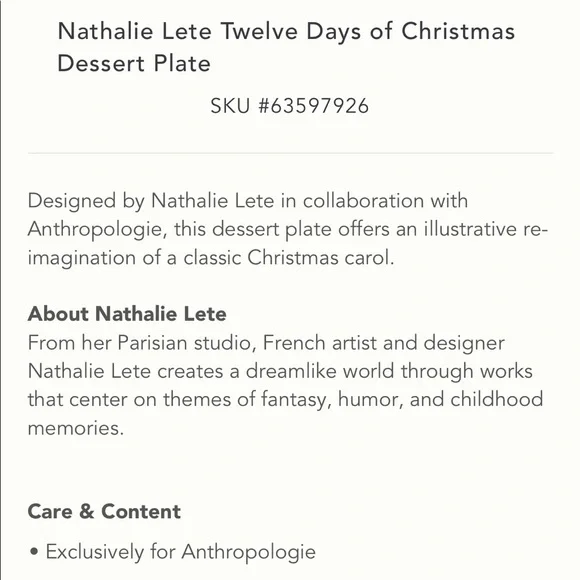
Task: Click the word "memories." ending the bio
Action: (76, 429)
